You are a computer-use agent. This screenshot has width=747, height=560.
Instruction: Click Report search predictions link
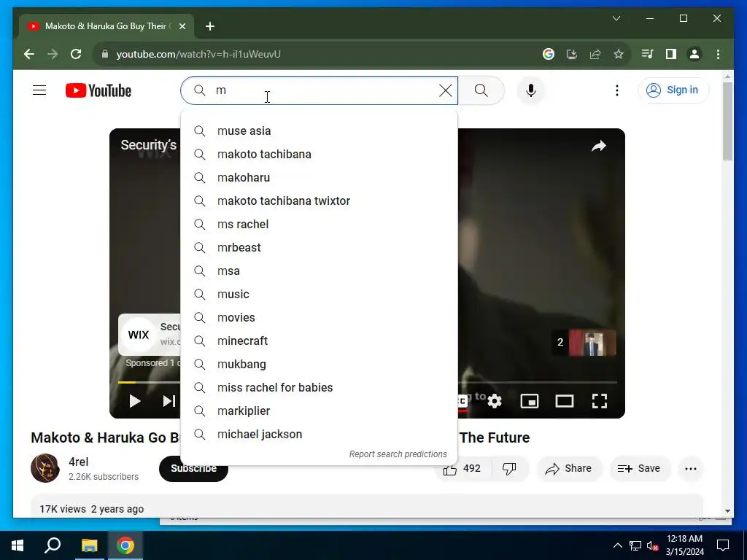398,454
